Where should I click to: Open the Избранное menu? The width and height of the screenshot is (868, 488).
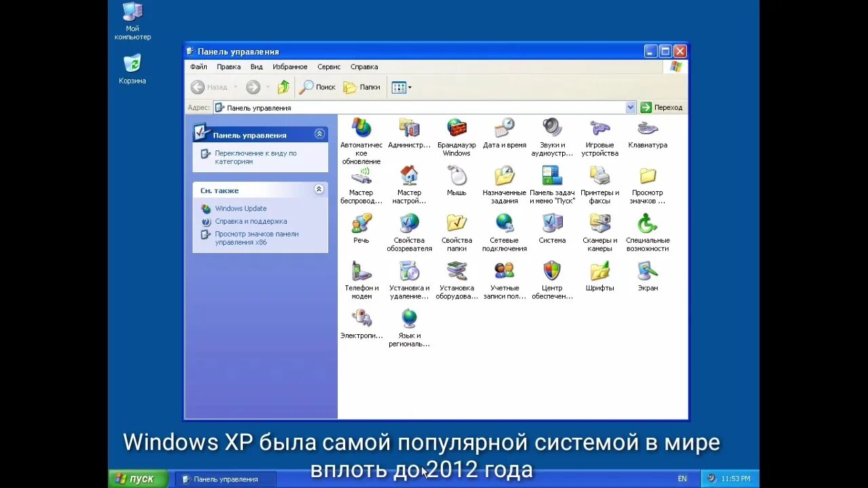tap(290, 67)
